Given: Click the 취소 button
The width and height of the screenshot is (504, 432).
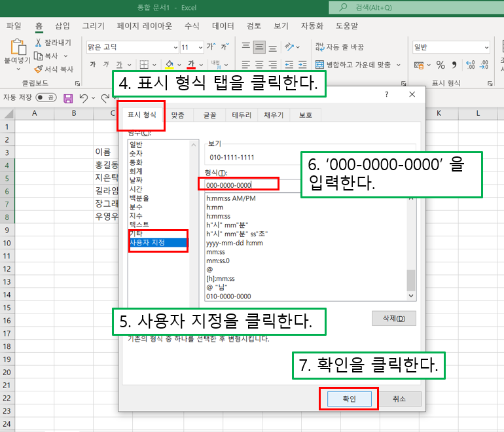Looking at the screenshot, I should click(x=399, y=399).
